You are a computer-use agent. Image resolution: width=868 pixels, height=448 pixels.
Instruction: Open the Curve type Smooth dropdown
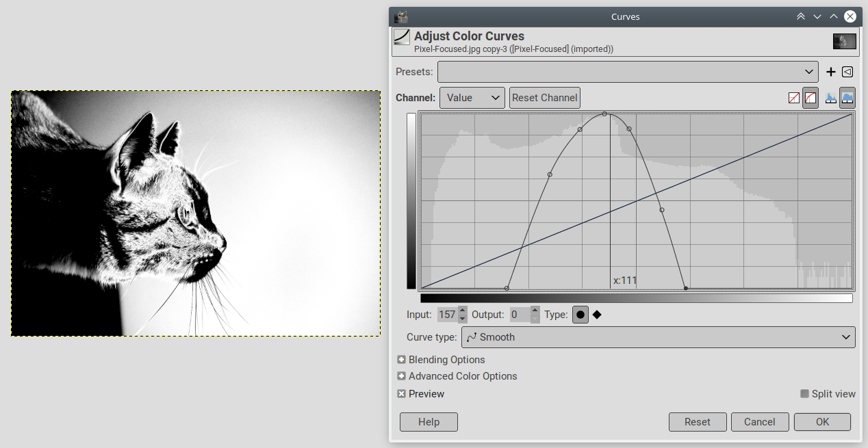click(659, 337)
